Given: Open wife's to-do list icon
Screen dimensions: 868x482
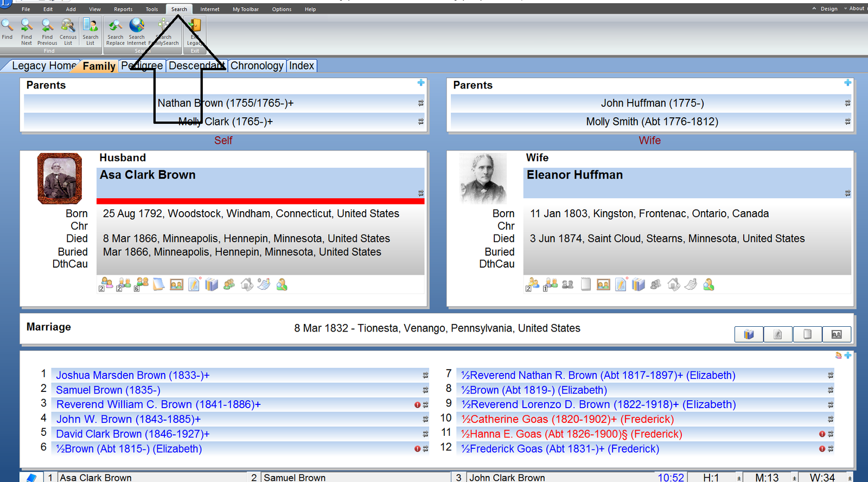Looking at the screenshot, I should coord(621,284).
